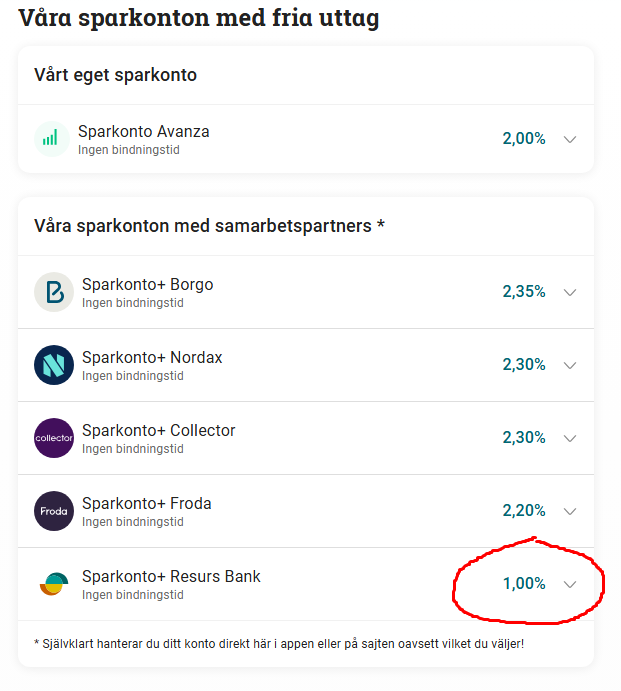Click the Borgo bank logo icon
The image size is (621, 691).
[x=54, y=292]
